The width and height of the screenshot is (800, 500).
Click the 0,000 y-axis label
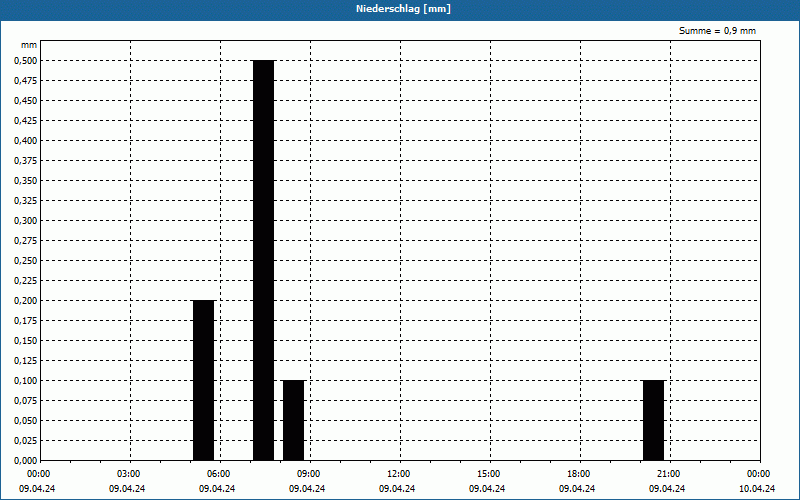coord(26,461)
